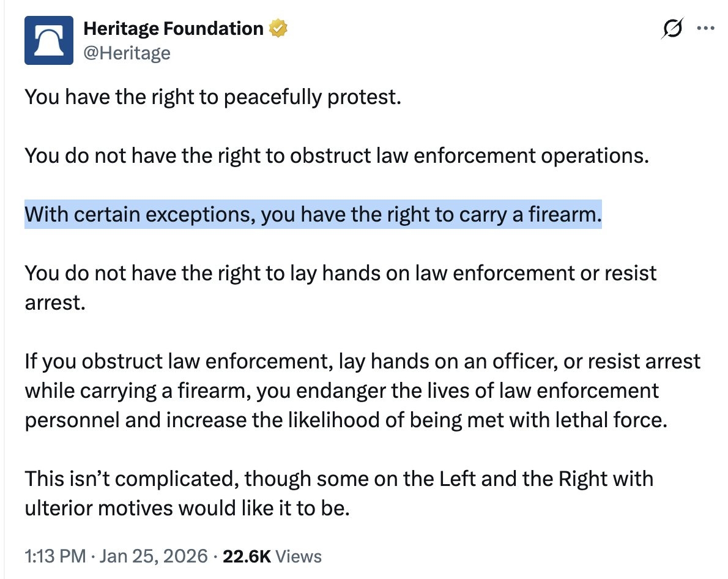Click the sentence starting "This isn't complicated"
728x579 pixels.
click(x=339, y=478)
